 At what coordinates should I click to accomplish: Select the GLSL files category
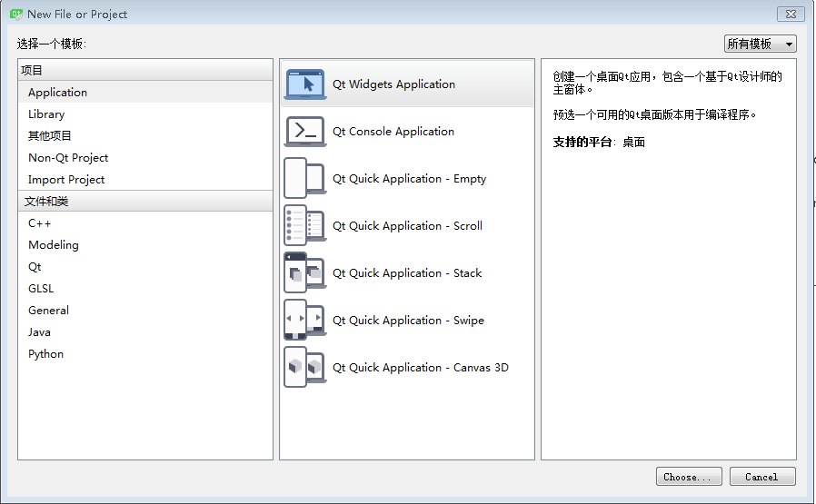145,289
